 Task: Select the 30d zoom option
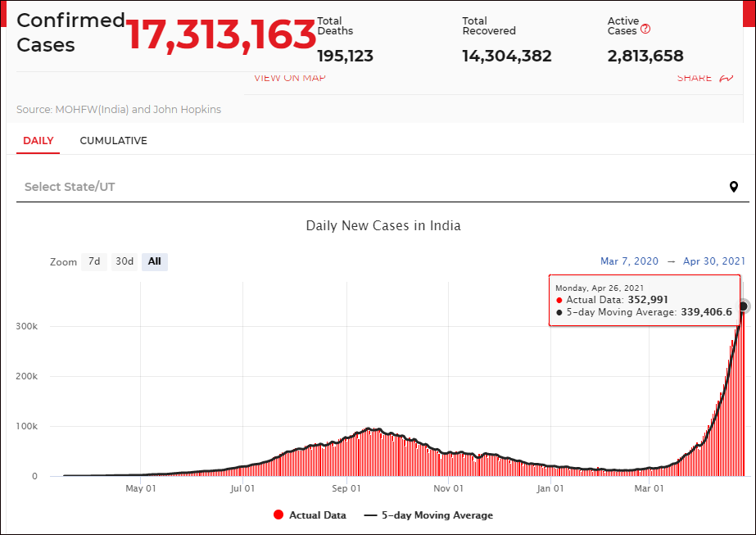(124, 261)
